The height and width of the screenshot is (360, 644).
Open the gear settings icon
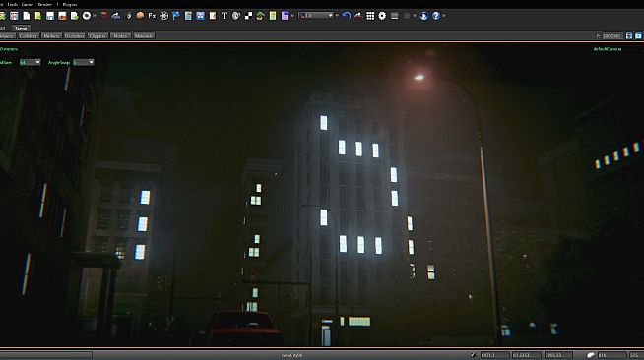coord(382,16)
